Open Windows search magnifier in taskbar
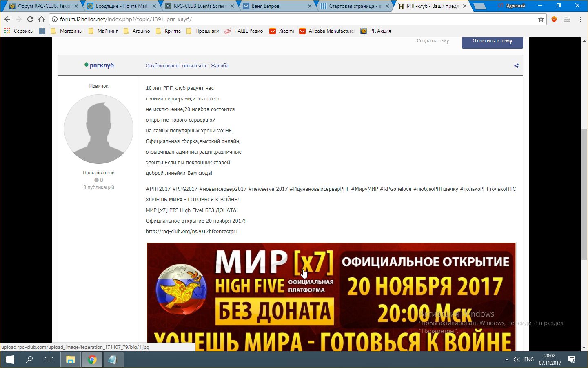Screen dimensions: 588x368 pos(29,359)
